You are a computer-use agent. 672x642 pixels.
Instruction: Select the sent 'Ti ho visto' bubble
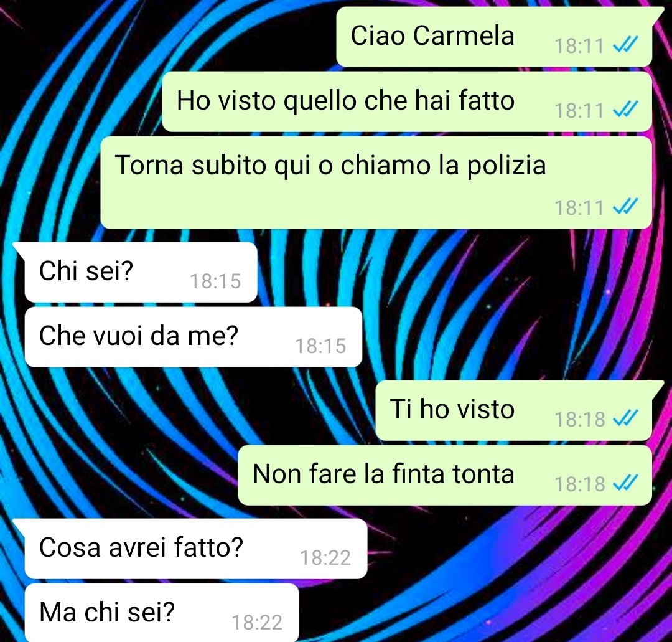pyautogui.click(x=514, y=410)
